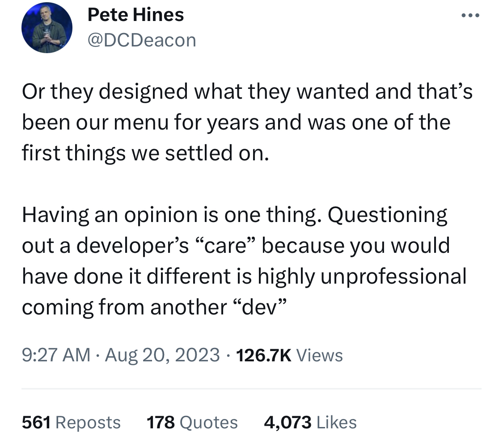Select the first paragraph starting "Or they designed"
The width and height of the screenshot is (503, 448).
(x=247, y=122)
